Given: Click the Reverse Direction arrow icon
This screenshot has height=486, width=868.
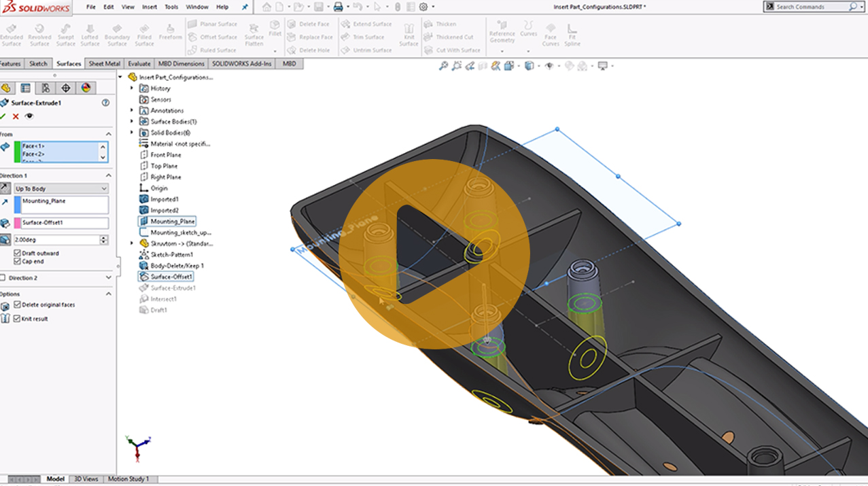Looking at the screenshot, I should point(5,188).
